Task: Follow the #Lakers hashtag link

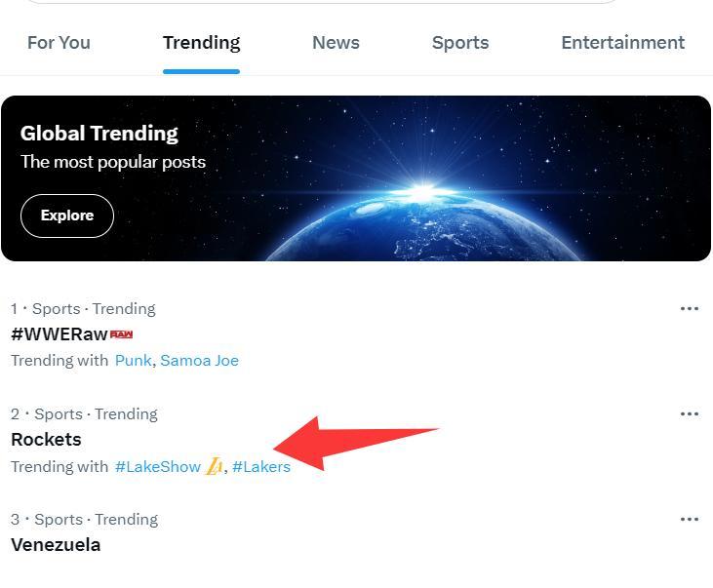Action: coord(261,467)
